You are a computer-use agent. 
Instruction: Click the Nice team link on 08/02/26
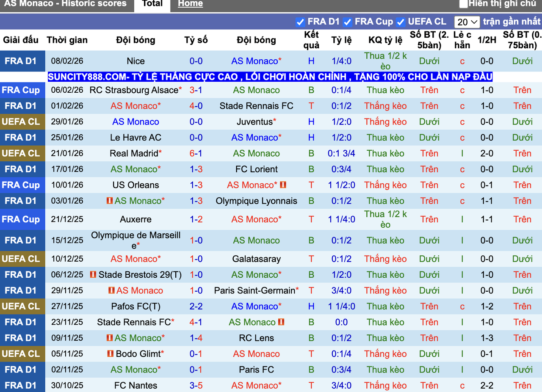pos(135,61)
